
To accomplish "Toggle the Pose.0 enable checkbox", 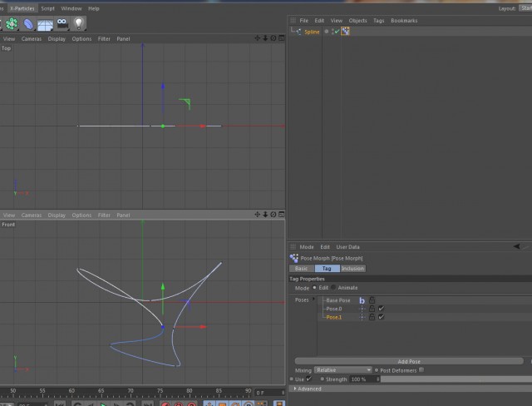I will tap(381, 309).
